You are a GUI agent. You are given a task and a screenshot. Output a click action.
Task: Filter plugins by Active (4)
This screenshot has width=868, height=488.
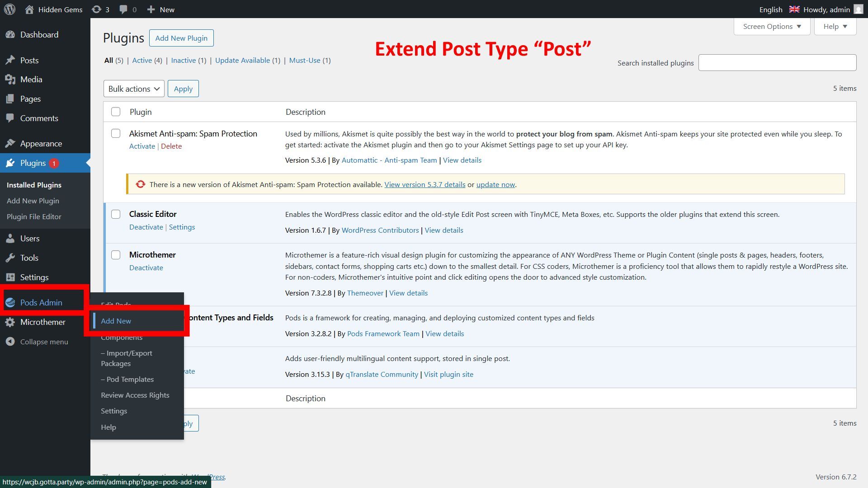[147, 60]
